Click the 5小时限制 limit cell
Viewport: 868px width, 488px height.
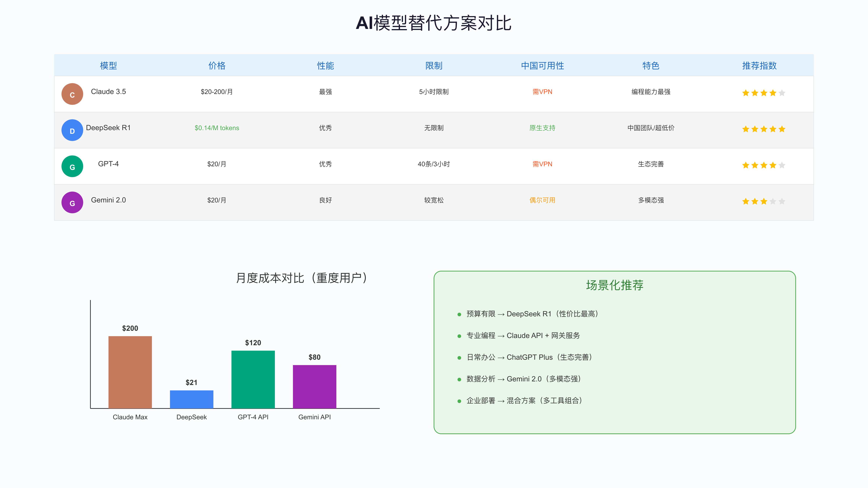coord(434,92)
